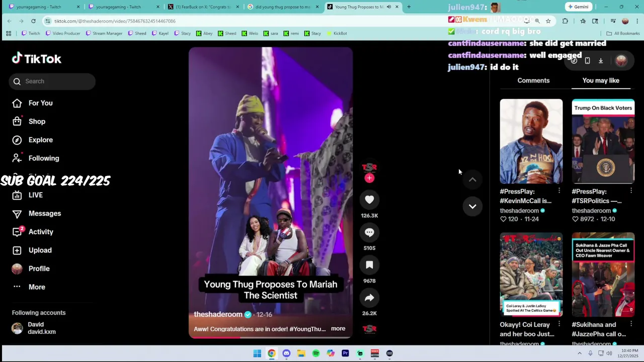Open the browser apps grid icon

(9, 33)
